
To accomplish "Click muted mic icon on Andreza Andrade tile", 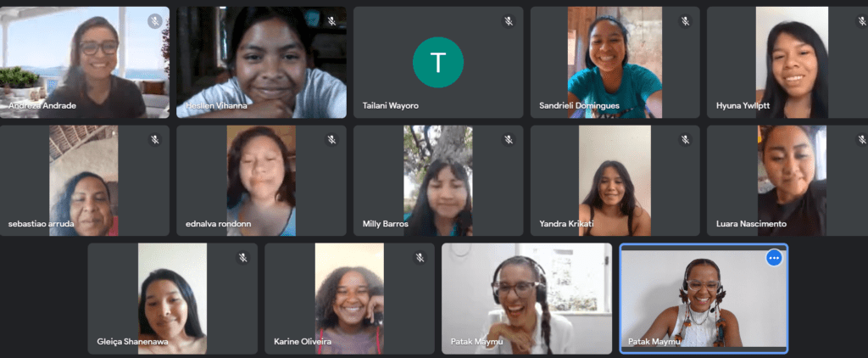I will 154,21.
